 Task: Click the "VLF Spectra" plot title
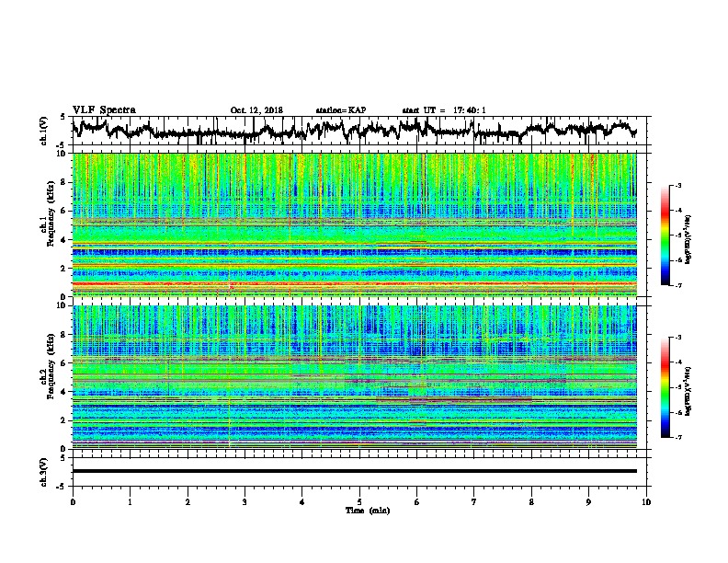click(104, 110)
